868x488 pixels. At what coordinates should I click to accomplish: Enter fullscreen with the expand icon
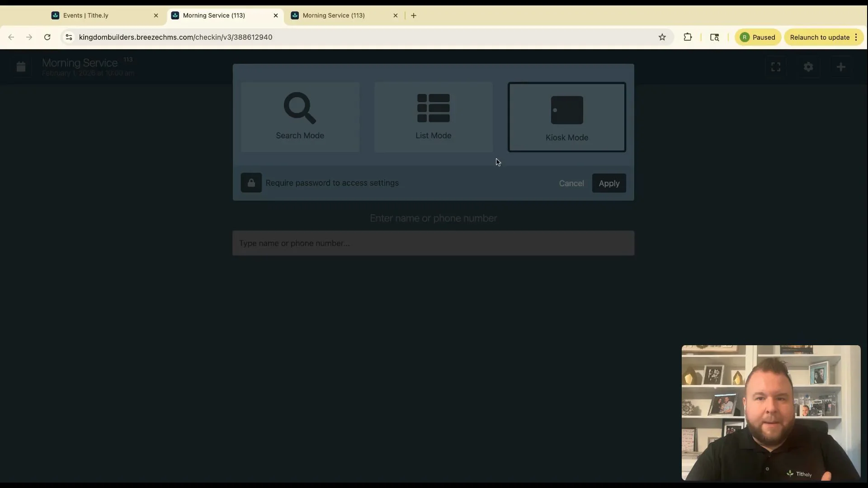tap(776, 67)
